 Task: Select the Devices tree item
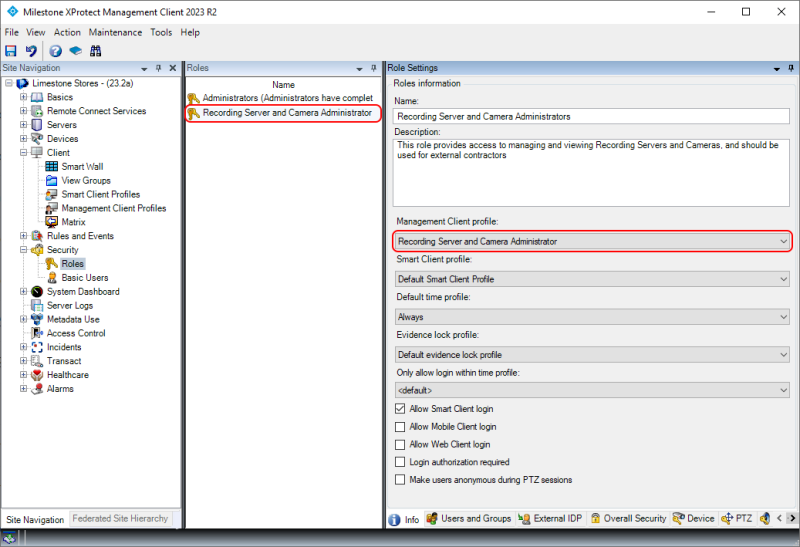(62, 139)
